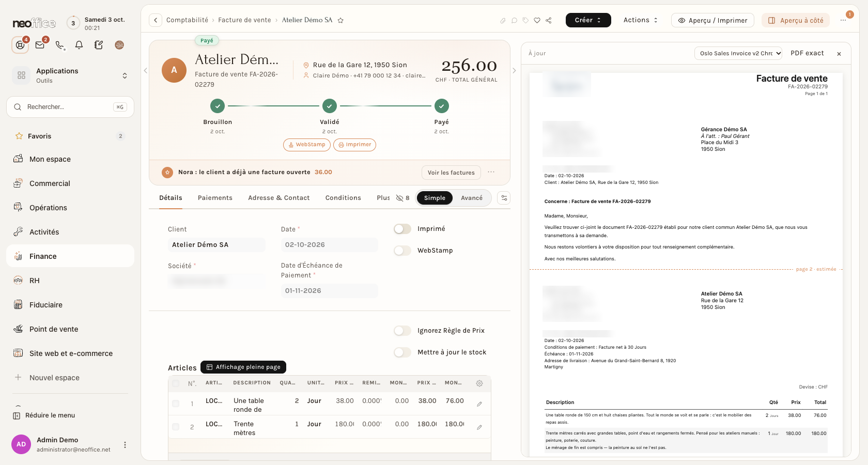Switch to the Adresse & Contact tab
This screenshot has height=465, width=868.
(x=279, y=198)
